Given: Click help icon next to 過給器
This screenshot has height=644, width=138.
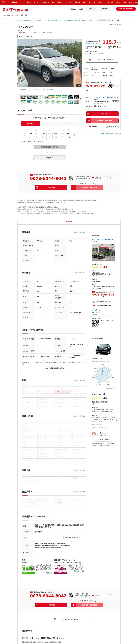Looking at the screenshot, I should 60,302.
